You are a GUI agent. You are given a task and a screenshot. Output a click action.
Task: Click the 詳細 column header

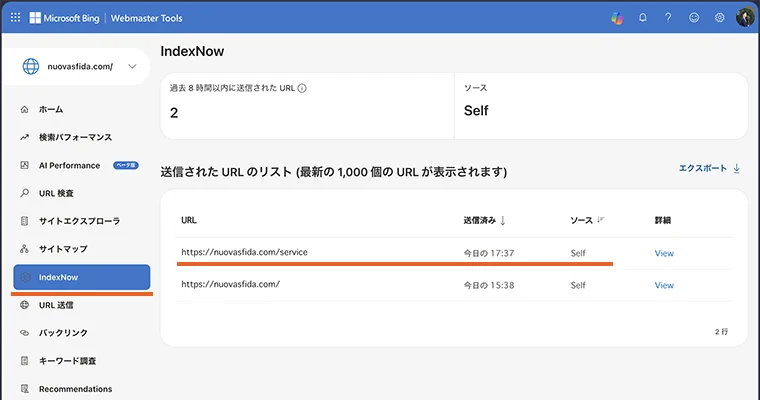[663, 220]
